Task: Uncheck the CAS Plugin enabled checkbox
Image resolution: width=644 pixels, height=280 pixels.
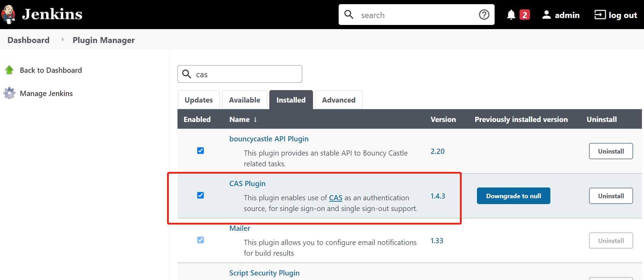Action: (x=200, y=195)
